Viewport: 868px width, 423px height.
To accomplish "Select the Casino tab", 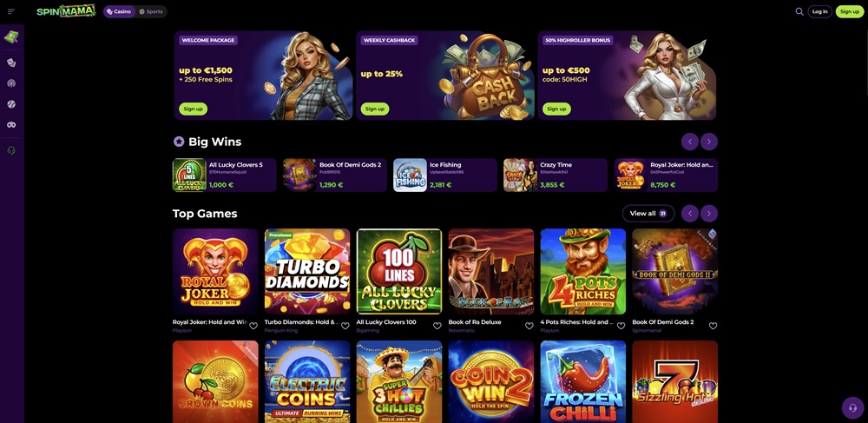I will coord(120,11).
